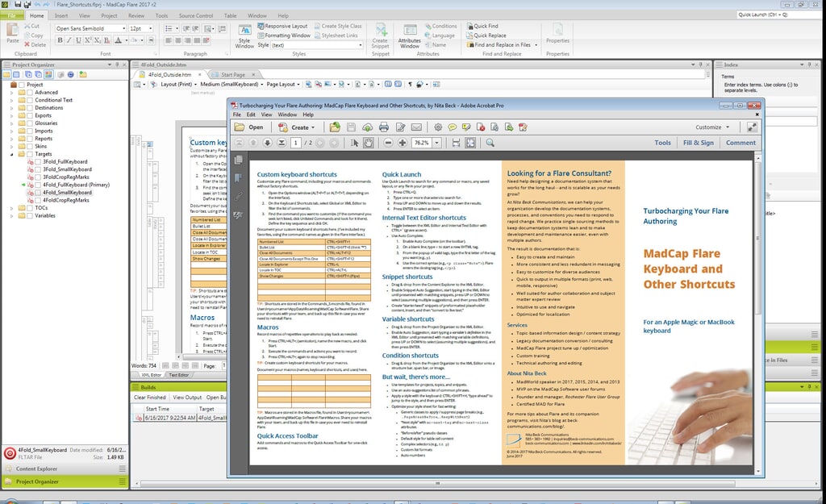Check the 4Fold_SmallKeyboard target checkbox

[x=38, y=193]
